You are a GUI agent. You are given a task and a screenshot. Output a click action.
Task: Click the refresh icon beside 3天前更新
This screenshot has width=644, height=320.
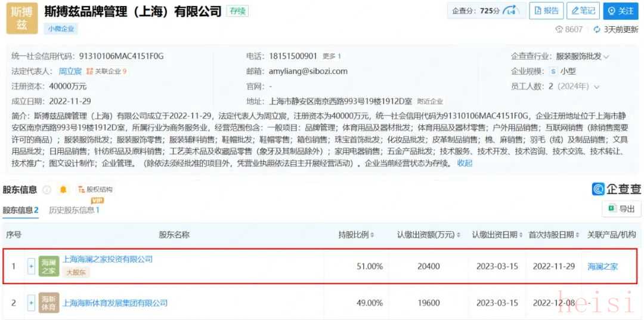click(x=597, y=30)
